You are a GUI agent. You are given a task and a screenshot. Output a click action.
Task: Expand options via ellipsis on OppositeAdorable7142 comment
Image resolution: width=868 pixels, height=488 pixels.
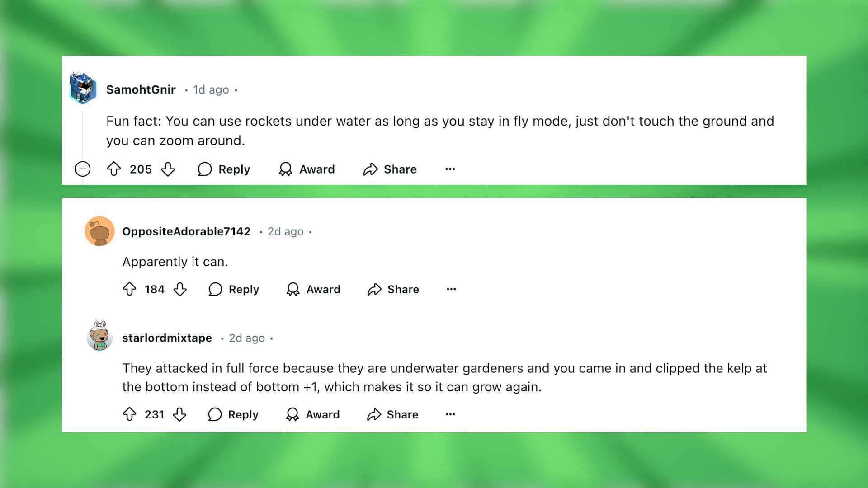pyautogui.click(x=451, y=288)
